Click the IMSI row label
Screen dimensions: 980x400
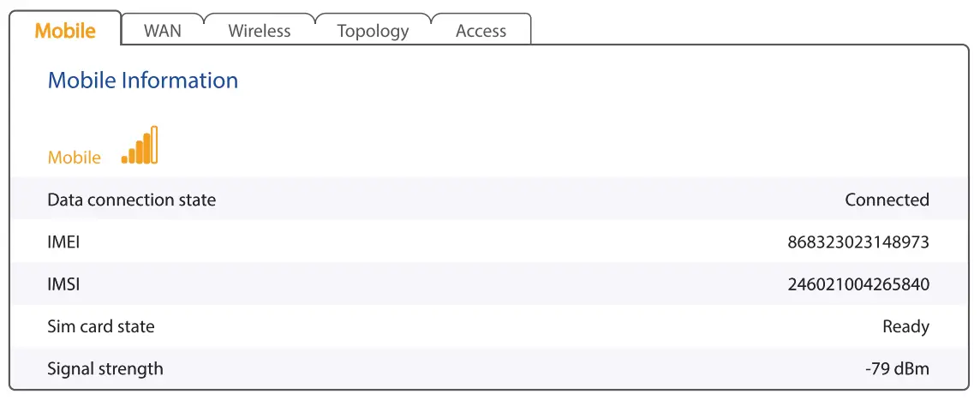point(63,284)
